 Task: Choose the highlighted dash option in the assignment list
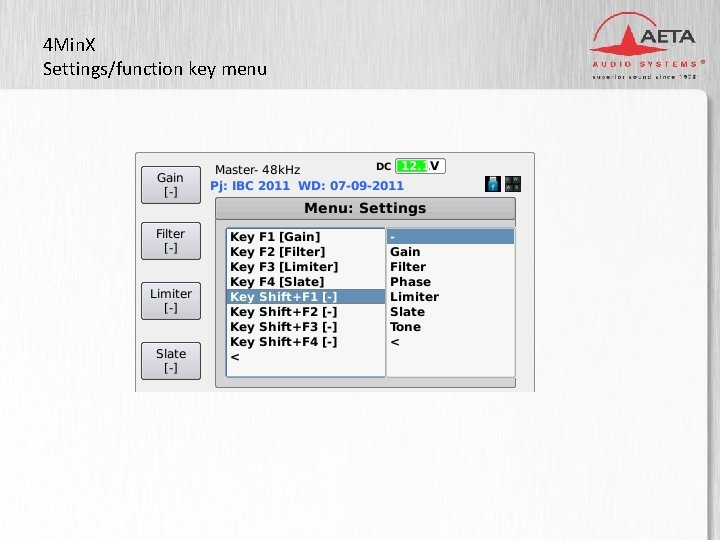pyautogui.click(x=450, y=237)
